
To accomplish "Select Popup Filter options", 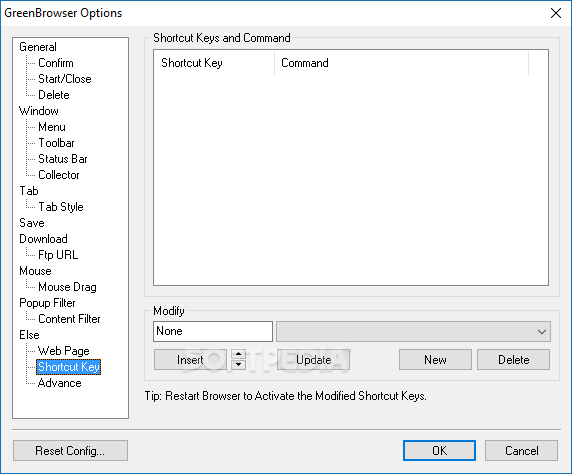I will coord(47,303).
